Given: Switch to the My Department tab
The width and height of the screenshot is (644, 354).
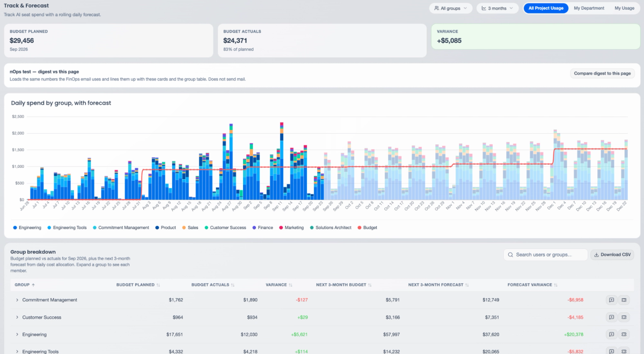Looking at the screenshot, I should pos(589,8).
